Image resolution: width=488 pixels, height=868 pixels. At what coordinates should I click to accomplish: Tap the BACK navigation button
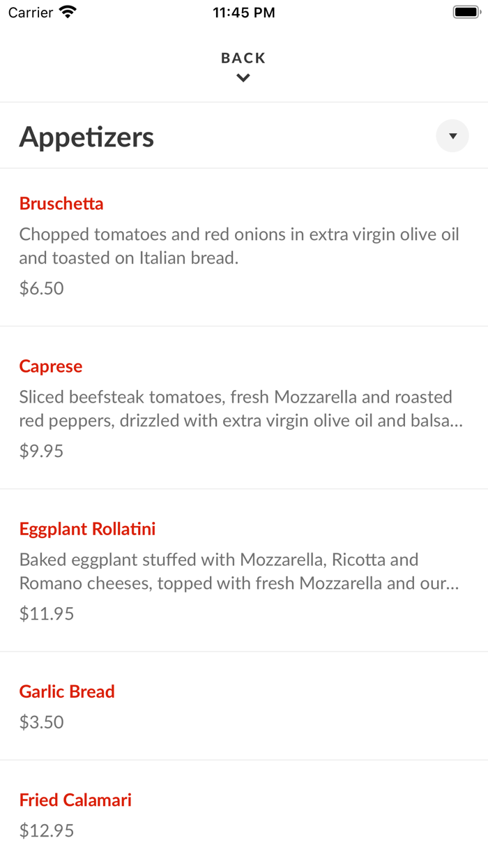point(243,58)
